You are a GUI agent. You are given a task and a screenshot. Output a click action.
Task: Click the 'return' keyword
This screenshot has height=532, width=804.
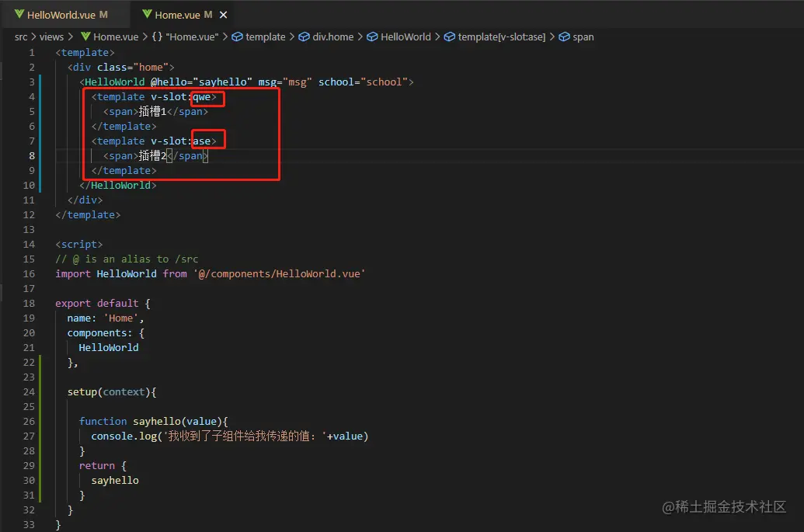point(97,466)
